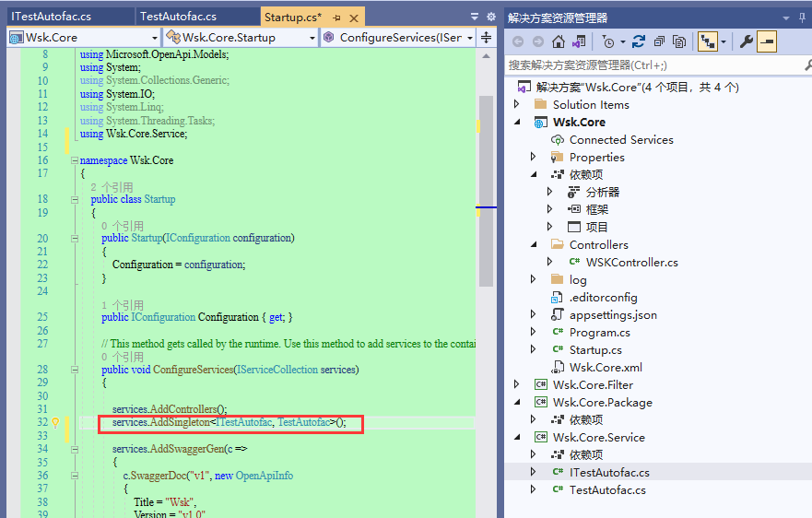Viewport: 812px width, 518px height.
Task: Open the active documents list dropdown
Action: [475, 17]
